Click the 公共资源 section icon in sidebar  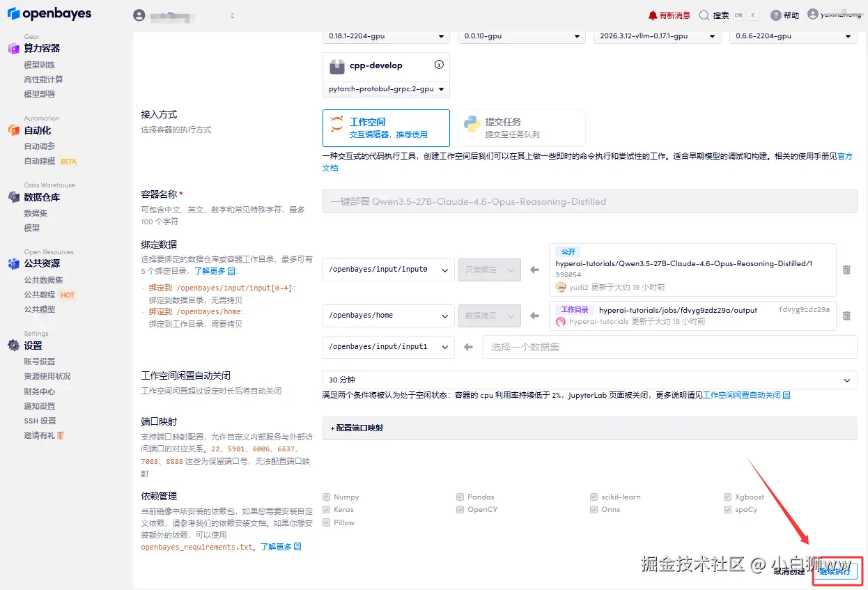coord(13,263)
